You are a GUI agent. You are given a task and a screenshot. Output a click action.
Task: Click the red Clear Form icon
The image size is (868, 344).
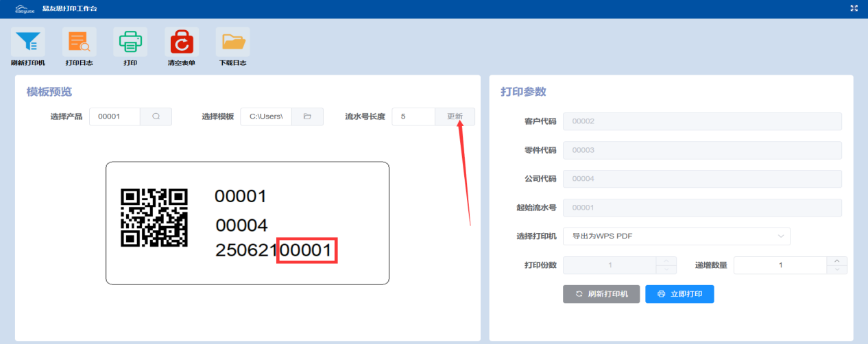click(x=182, y=42)
